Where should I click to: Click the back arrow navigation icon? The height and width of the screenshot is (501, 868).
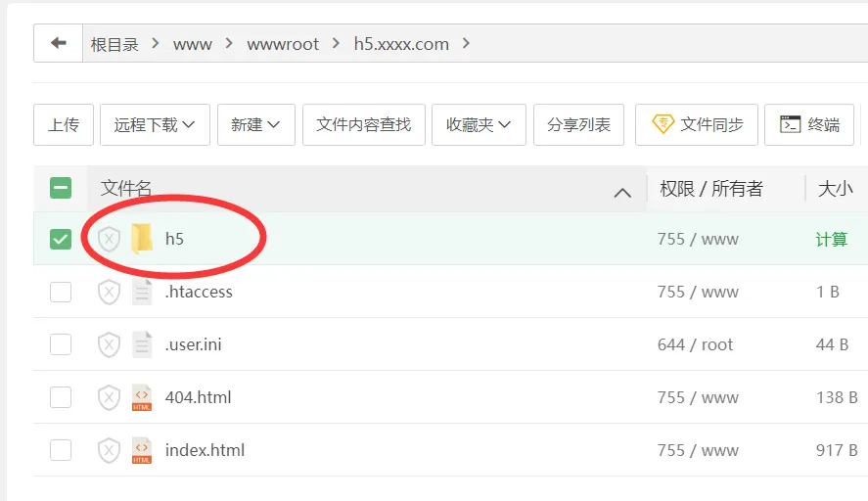tap(59, 43)
